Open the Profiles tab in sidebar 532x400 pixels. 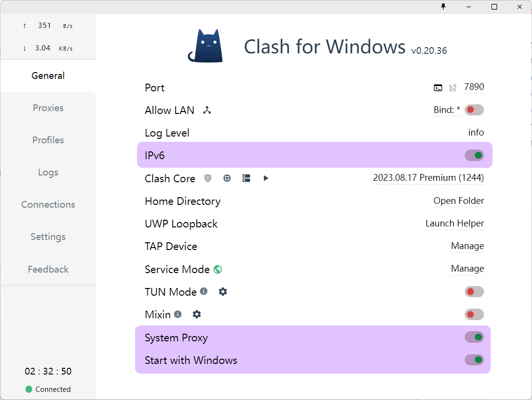click(48, 140)
